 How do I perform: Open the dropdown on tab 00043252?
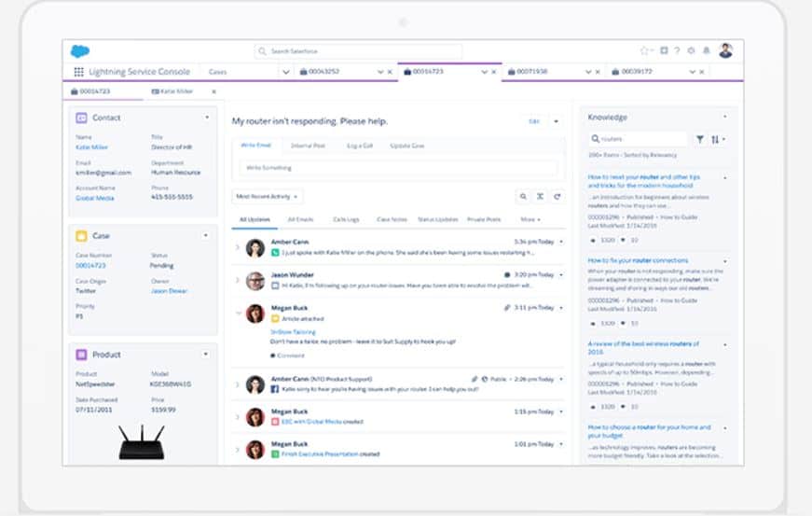[380, 72]
